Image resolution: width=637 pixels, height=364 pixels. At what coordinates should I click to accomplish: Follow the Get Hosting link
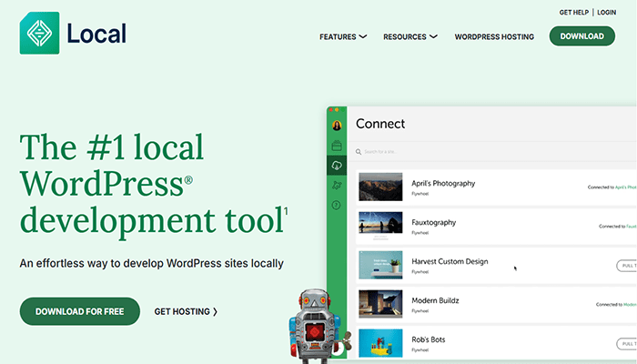click(x=186, y=311)
